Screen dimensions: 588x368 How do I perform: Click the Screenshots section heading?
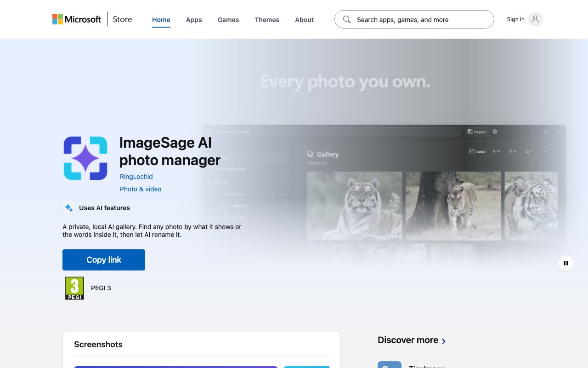click(x=98, y=345)
